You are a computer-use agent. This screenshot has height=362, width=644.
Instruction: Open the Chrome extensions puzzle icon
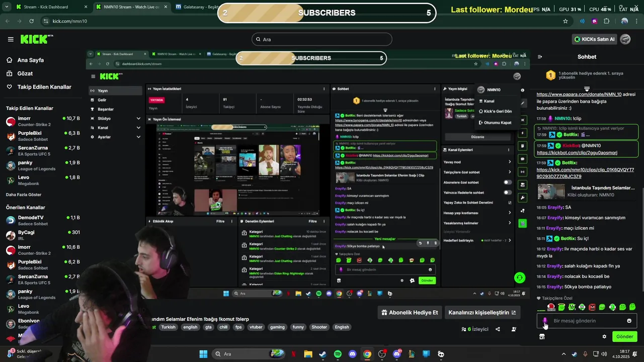[606, 21]
